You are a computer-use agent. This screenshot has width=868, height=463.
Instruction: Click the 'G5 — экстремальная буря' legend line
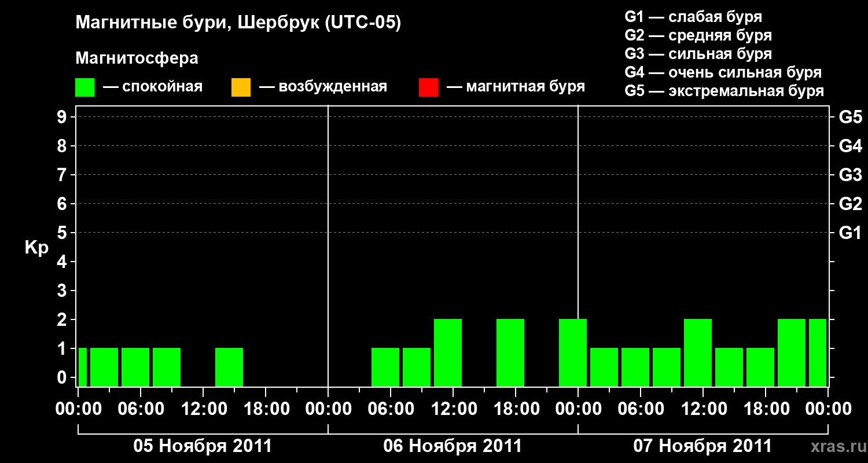[724, 91]
